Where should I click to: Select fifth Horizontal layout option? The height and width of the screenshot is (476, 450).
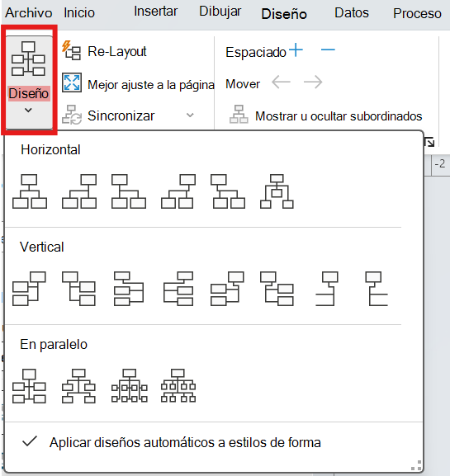point(228,191)
